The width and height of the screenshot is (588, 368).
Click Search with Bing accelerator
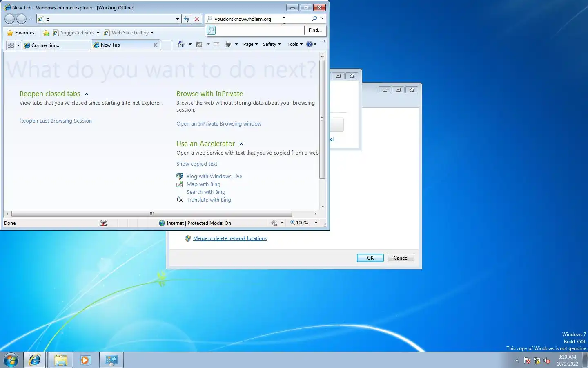point(206,192)
